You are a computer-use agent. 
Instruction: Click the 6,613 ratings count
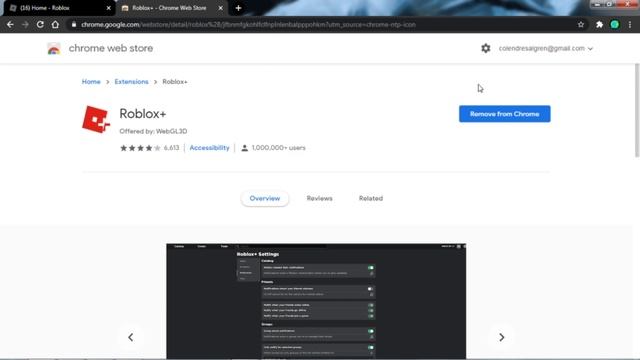[x=171, y=148]
